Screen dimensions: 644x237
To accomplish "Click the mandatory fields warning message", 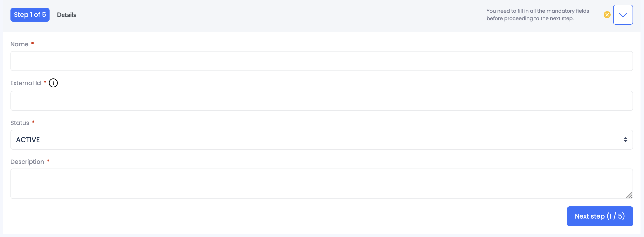I will [x=537, y=15].
